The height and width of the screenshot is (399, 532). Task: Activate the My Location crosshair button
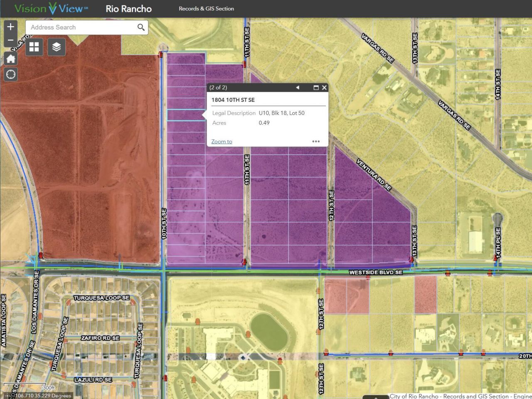pos(11,74)
